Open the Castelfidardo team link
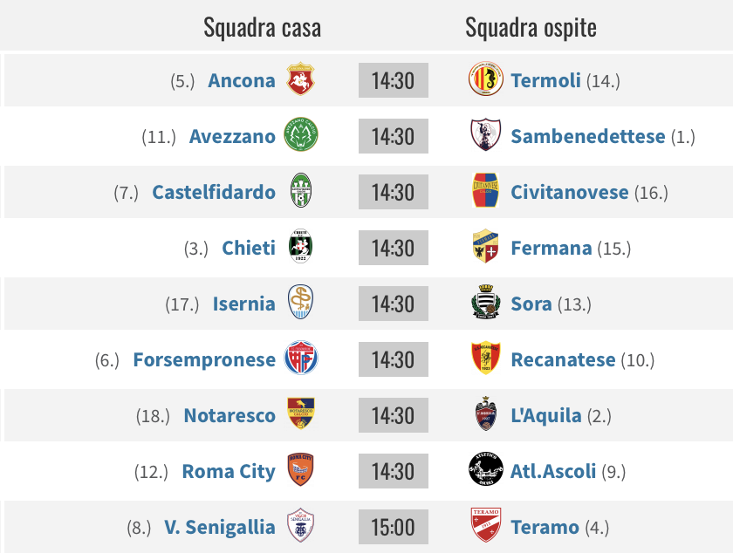Screen dimensions: 733x560 [x=214, y=192]
